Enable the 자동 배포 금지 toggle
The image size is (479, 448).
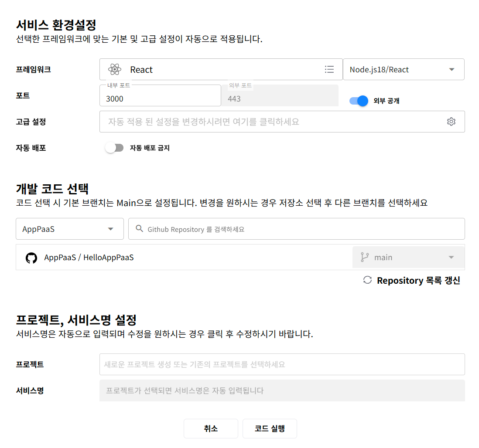coord(114,148)
